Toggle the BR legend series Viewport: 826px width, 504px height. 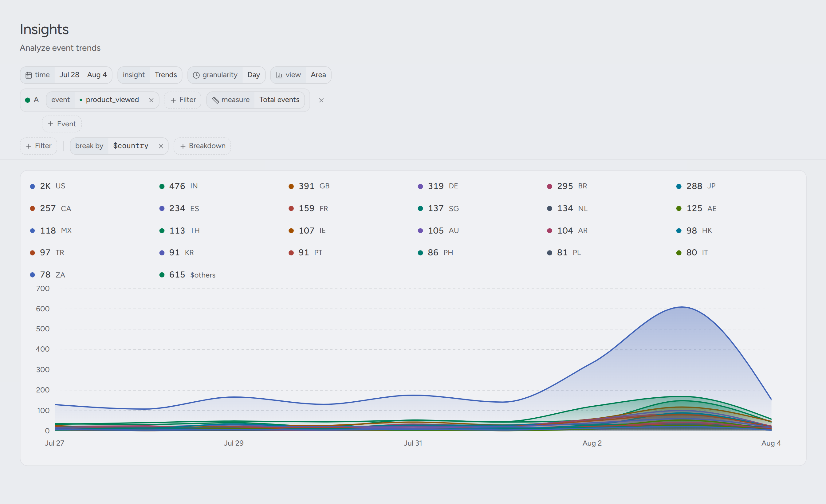[567, 186]
